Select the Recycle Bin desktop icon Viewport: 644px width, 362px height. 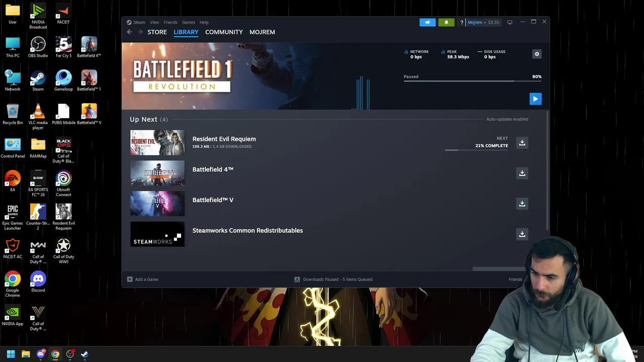tap(13, 115)
